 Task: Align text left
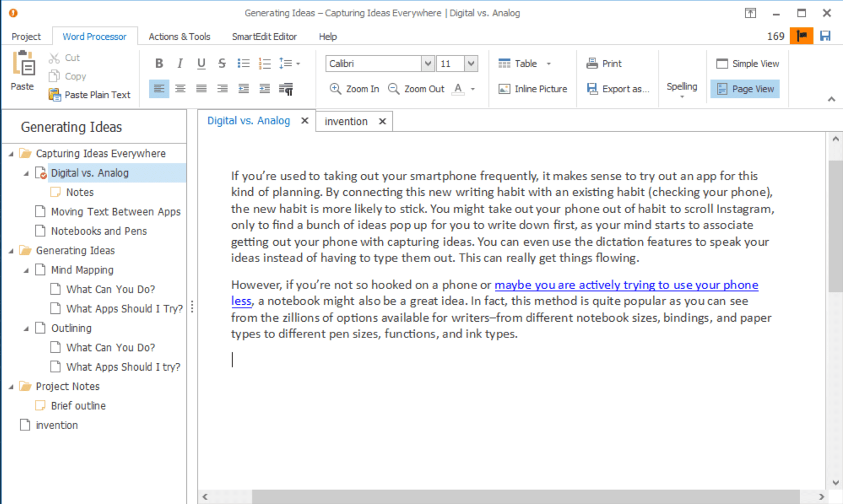(x=159, y=89)
